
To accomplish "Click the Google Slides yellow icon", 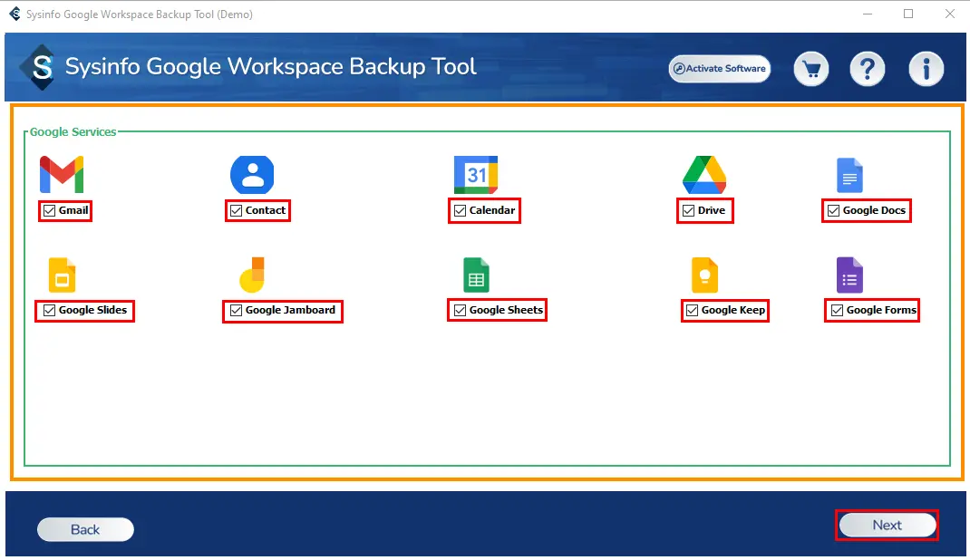I will pos(62,275).
